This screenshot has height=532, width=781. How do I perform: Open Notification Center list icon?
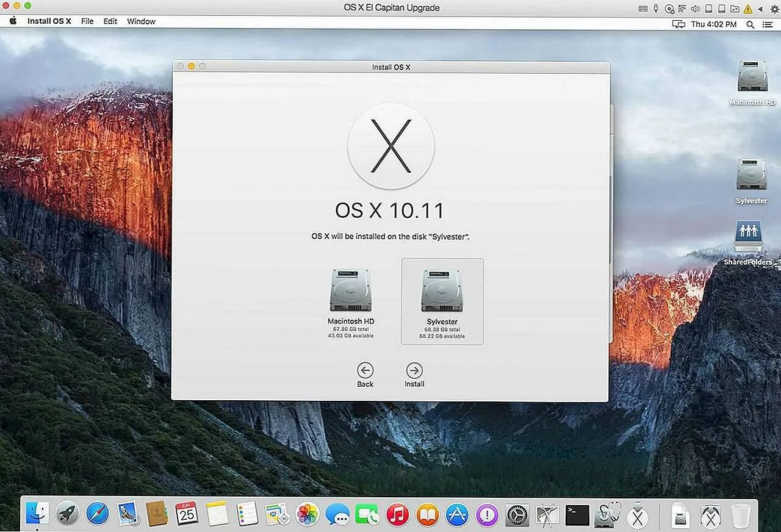coord(769,24)
